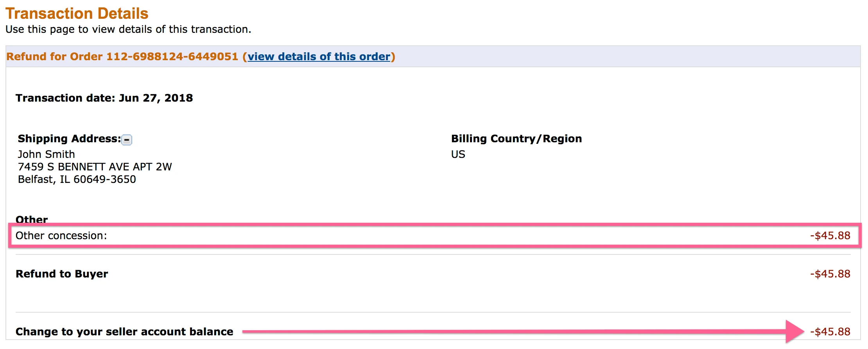The image size is (868, 349).
Task: Click the Refund to Buyer label
Action: pos(62,274)
